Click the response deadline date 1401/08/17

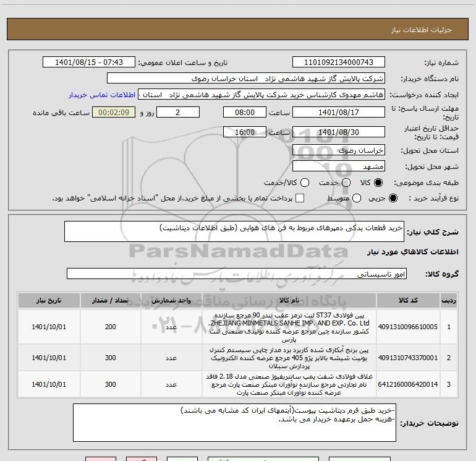pyautogui.click(x=338, y=112)
